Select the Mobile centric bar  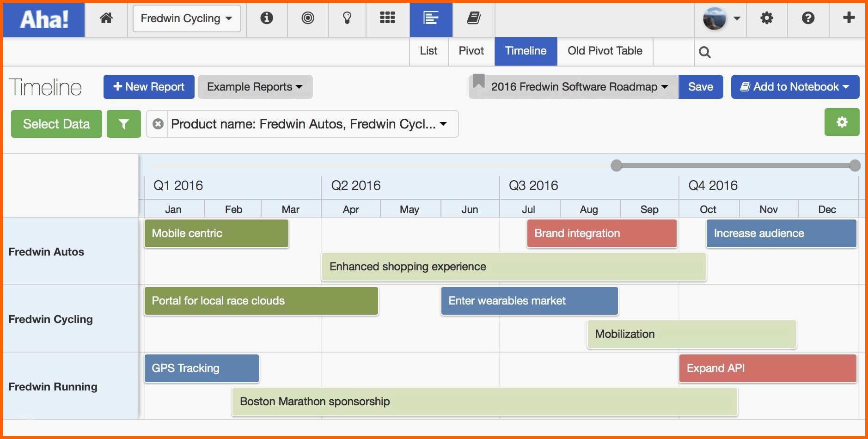point(216,233)
